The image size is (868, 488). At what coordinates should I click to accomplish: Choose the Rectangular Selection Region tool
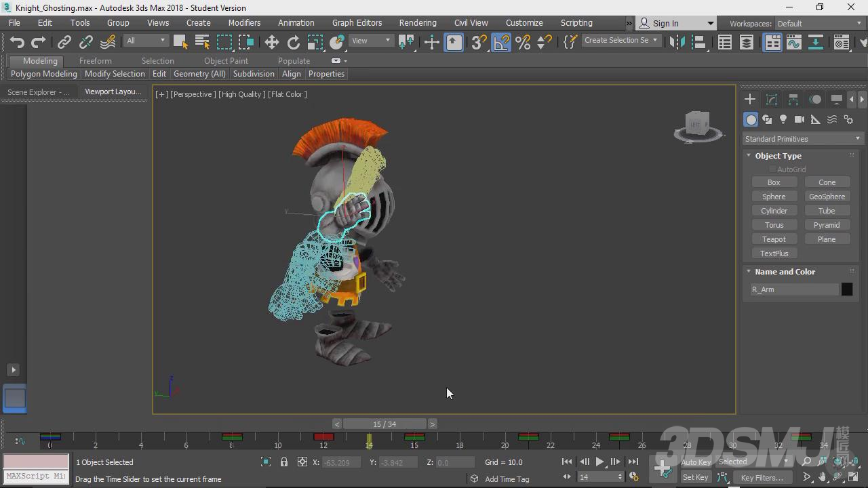pyautogui.click(x=224, y=42)
